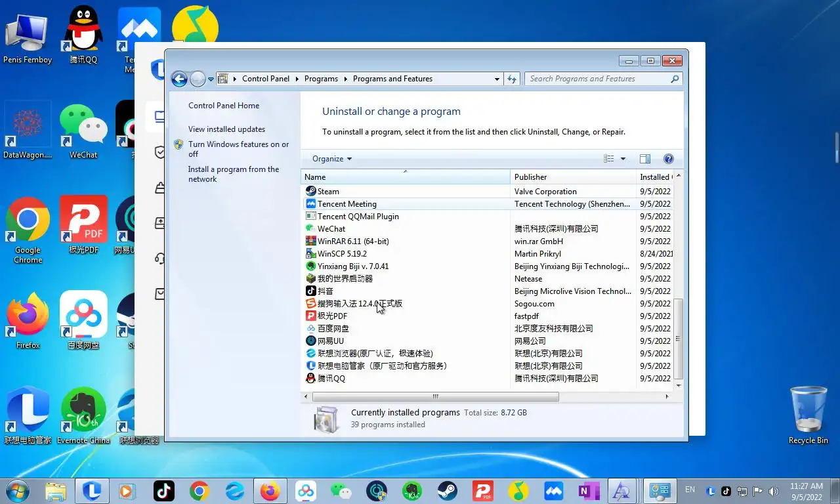
Task: Select WinSCP 5.19.2 in the list
Action: coord(488,254)
